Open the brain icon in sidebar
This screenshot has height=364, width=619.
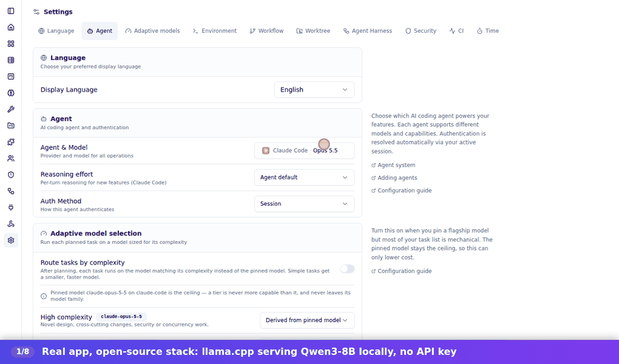tap(11, 93)
